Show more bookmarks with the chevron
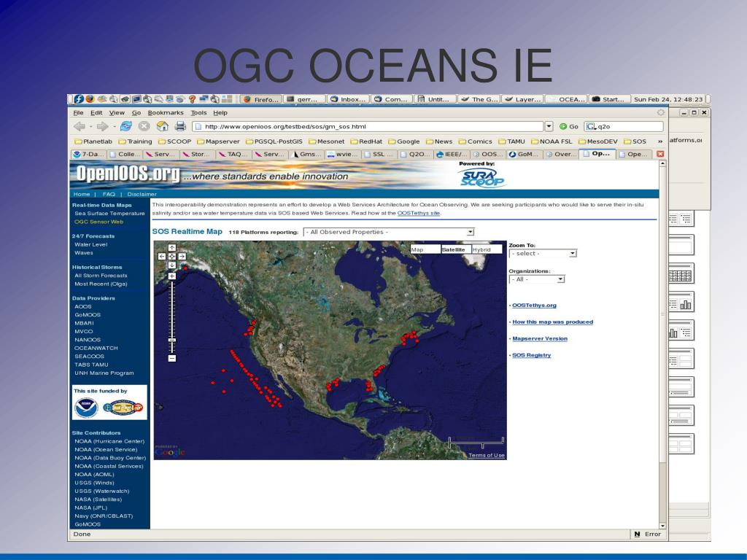747x560 pixels. 659,141
